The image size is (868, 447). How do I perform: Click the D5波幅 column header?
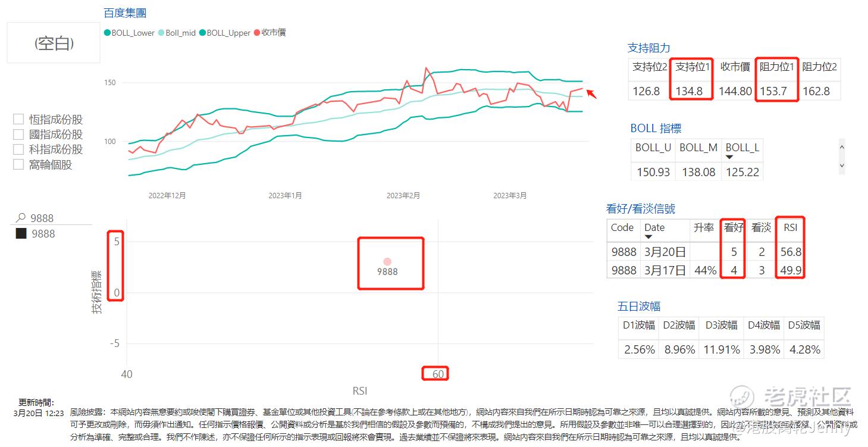tap(804, 325)
